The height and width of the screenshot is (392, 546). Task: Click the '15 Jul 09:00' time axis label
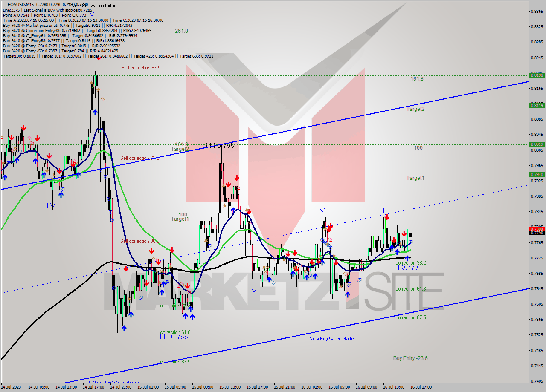coord(203,387)
